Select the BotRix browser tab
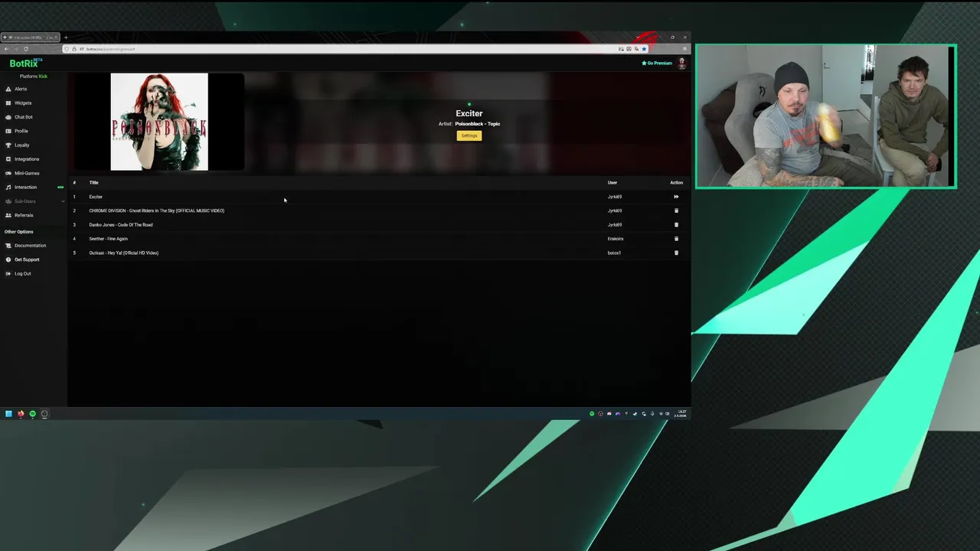 (31, 37)
